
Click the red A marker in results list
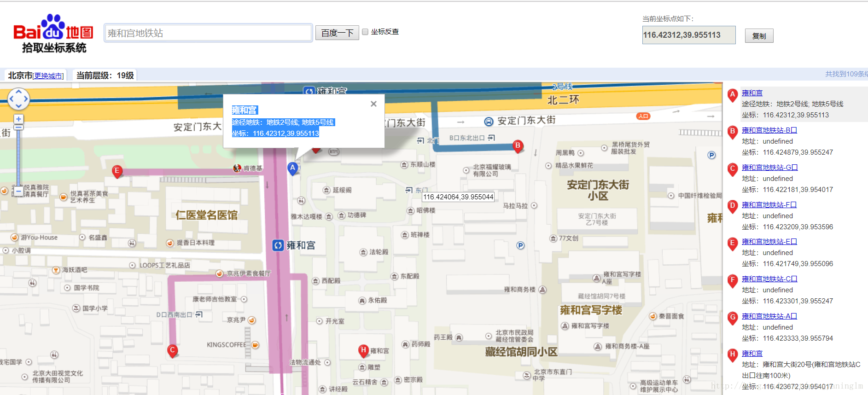pyautogui.click(x=732, y=95)
